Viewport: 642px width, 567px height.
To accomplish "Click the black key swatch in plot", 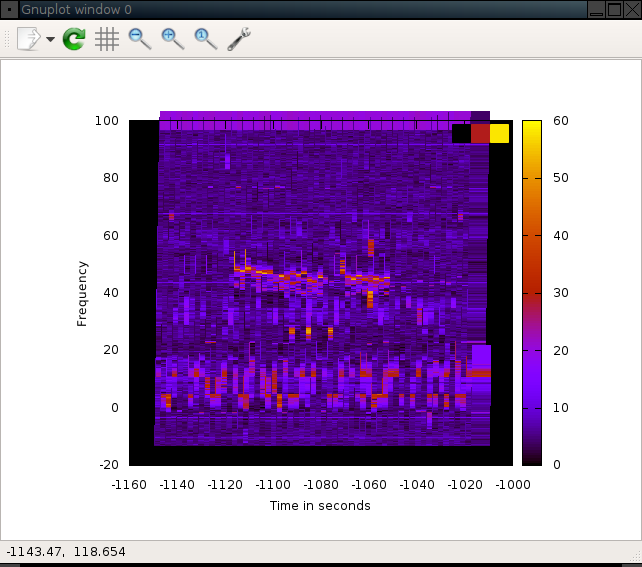I will tap(461, 133).
